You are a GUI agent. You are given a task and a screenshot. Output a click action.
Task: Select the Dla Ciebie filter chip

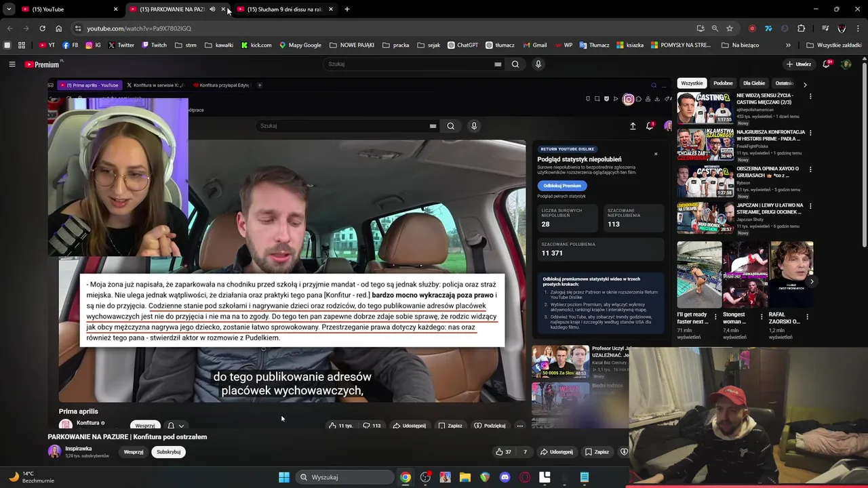pos(754,83)
